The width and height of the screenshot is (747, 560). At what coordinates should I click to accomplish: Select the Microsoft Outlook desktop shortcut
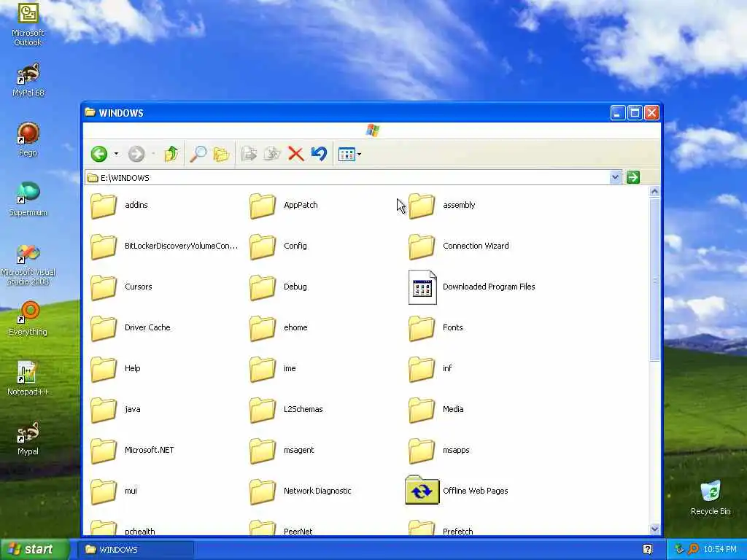tap(28, 25)
